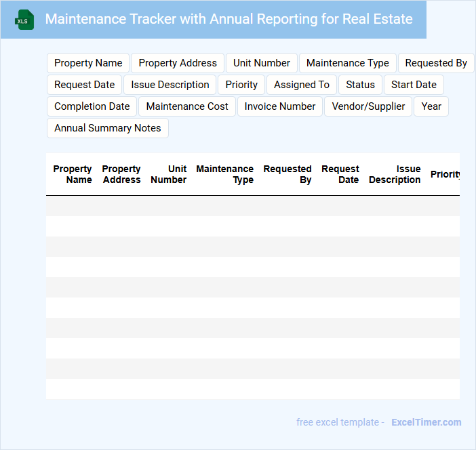Viewport: 476px width, 450px height.
Task: Click the green XLS file icon
Action: tap(24, 20)
